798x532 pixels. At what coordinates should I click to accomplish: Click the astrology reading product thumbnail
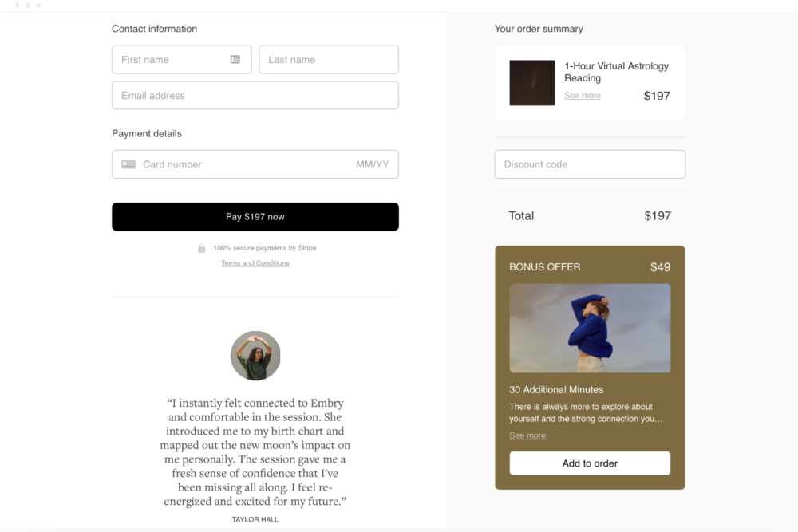531,82
